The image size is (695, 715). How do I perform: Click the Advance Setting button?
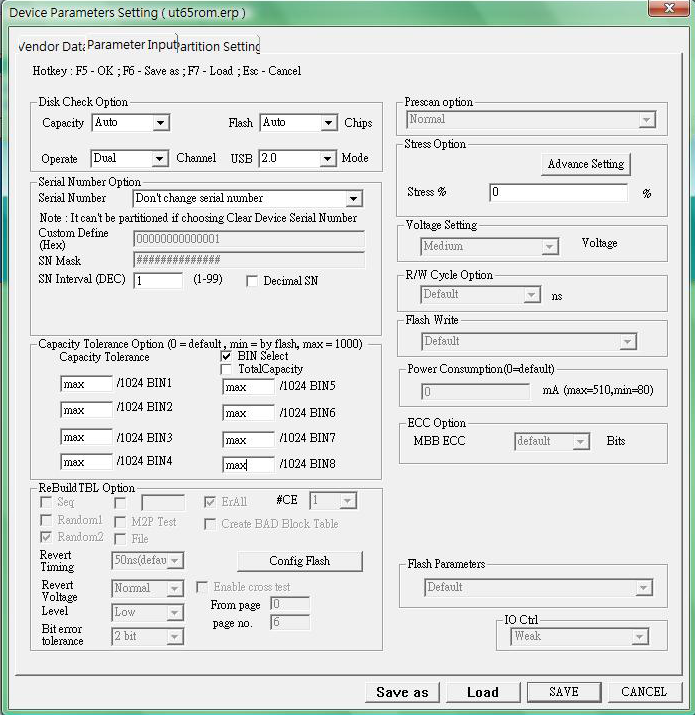tap(586, 164)
